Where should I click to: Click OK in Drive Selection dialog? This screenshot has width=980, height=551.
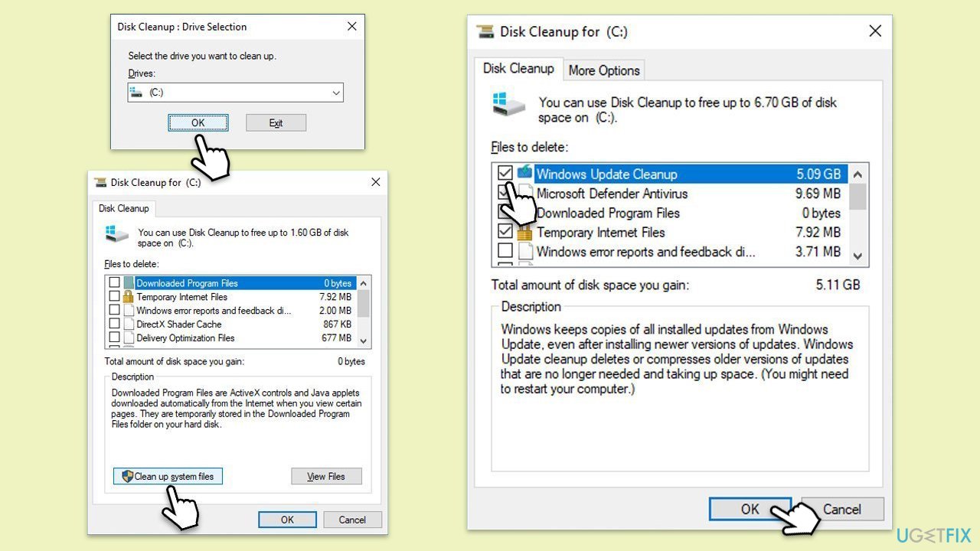tap(198, 122)
